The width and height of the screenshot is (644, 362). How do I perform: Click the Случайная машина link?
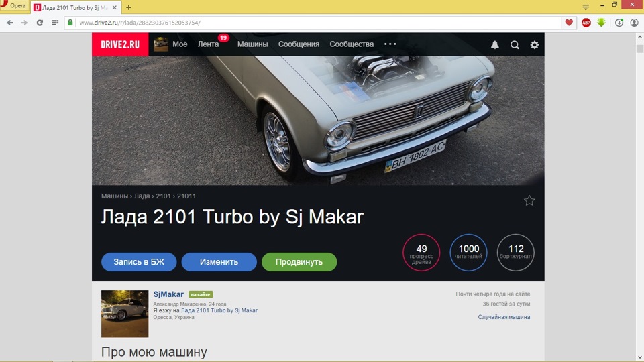click(x=504, y=317)
